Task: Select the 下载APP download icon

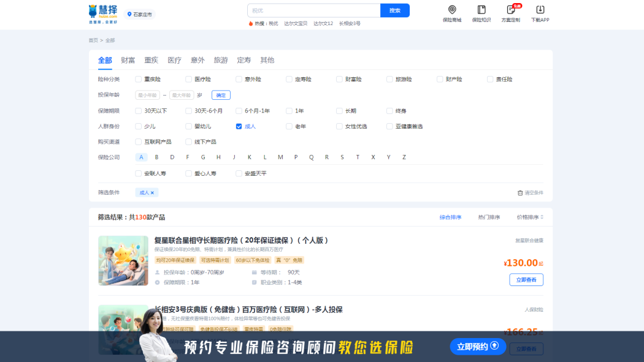Action: click(x=540, y=9)
